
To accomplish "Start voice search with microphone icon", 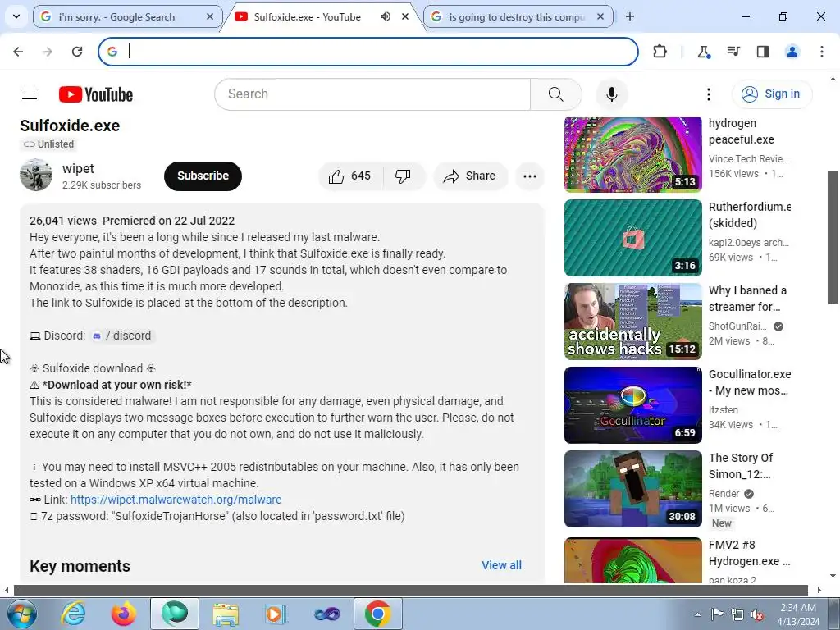I will [x=611, y=94].
